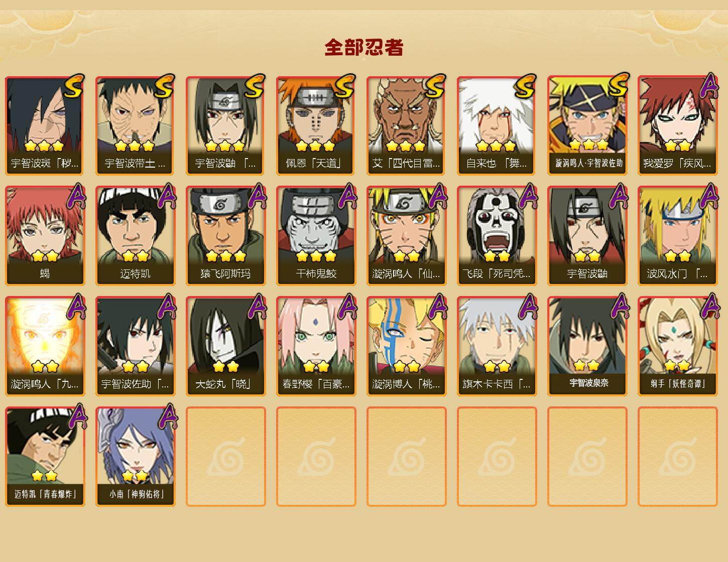Choose the 迈特凯 character card
The width and height of the screenshot is (728, 562).
point(135,236)
